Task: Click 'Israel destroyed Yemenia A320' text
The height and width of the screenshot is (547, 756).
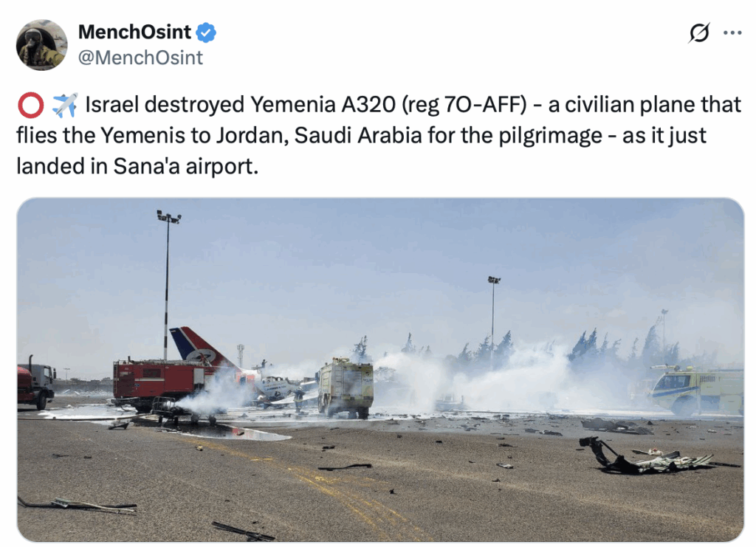Action: coord(240,105)
